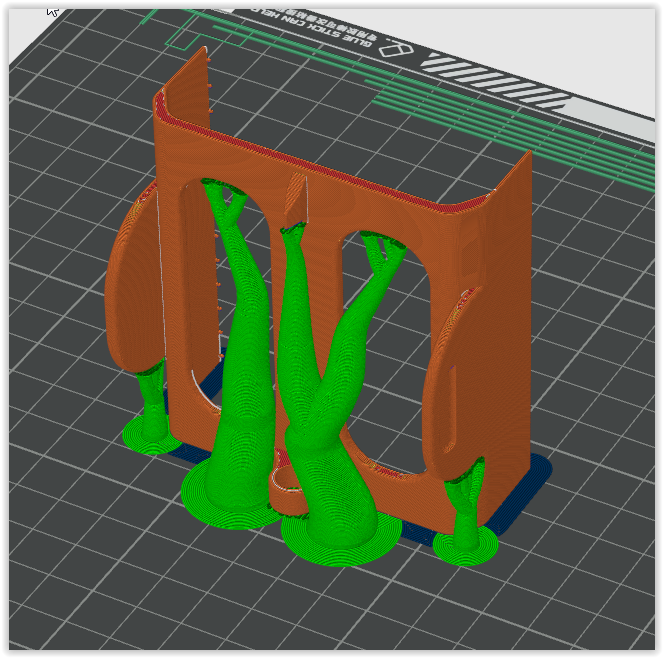Click the mirrored "GLUE STICK CAN HELP" plate label
663x658 pixels.
pos(310,27)
